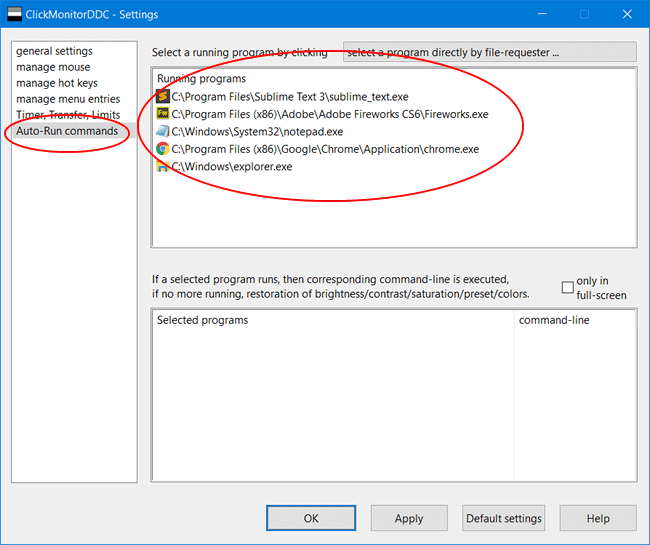Select Timer, Transfer, Limits section
Screen dimensions: 650x545
point(68,115)
